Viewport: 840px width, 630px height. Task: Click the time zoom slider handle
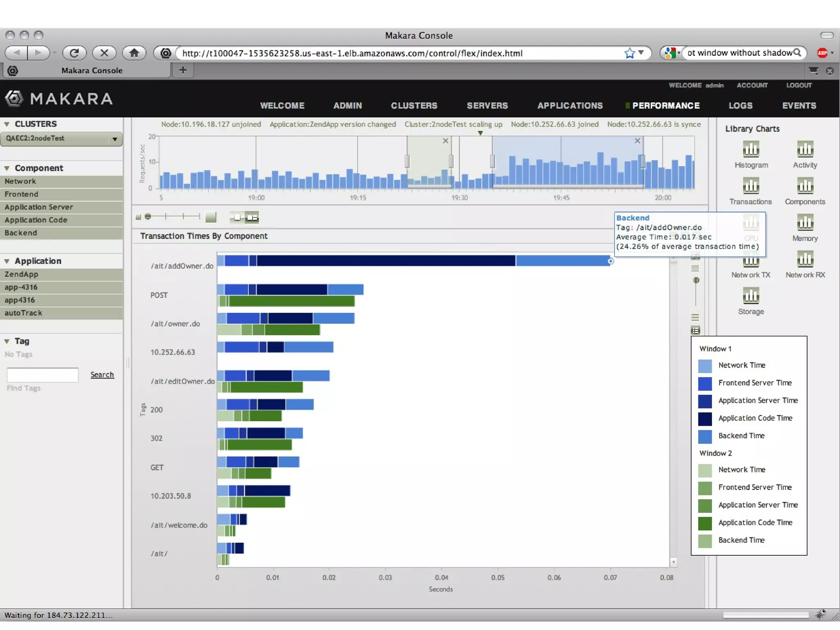coord(148,216)
